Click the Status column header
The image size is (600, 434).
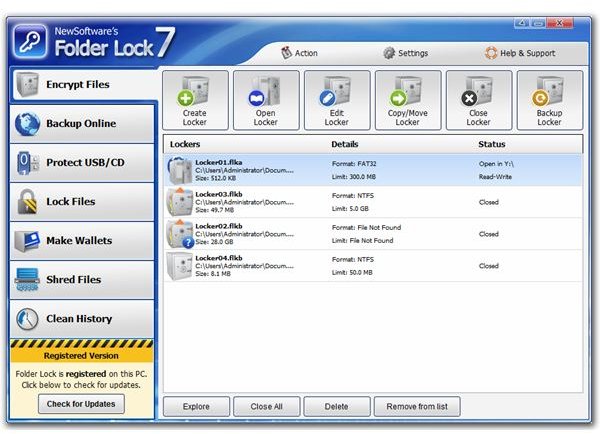[x=492, y=144]
